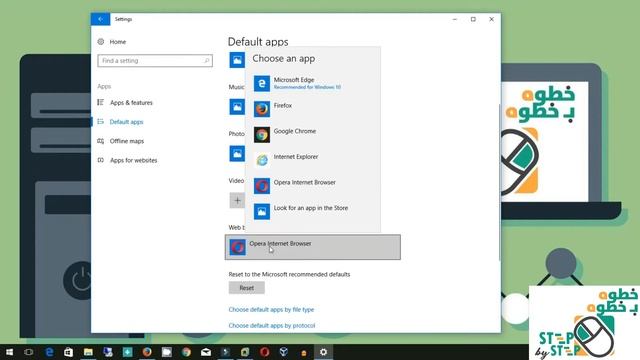The image size is (640, 360).
Task: Select Internet Explorer in the popup
Action: tap(313, 160)
